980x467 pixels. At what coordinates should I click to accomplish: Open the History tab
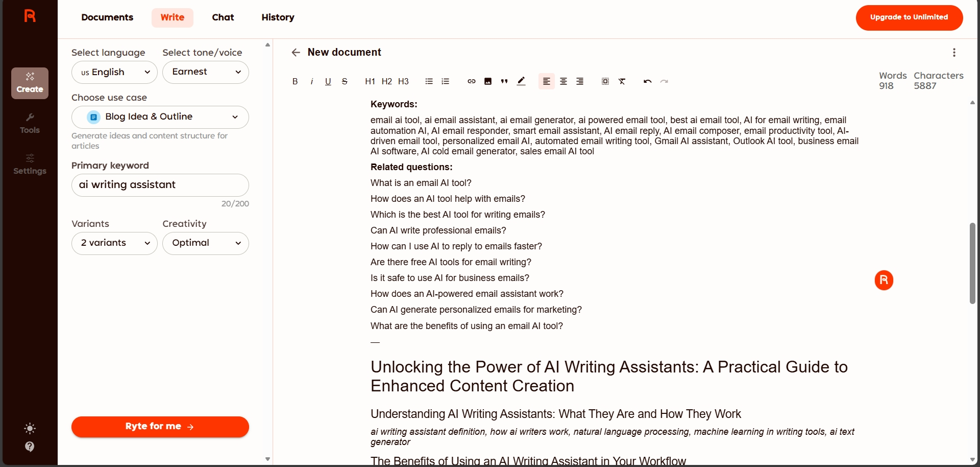278,17
